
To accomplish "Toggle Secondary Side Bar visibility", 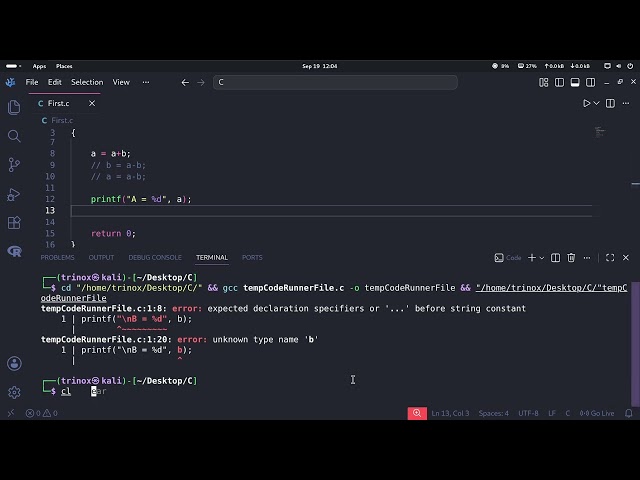I will (x=590, y=82).
